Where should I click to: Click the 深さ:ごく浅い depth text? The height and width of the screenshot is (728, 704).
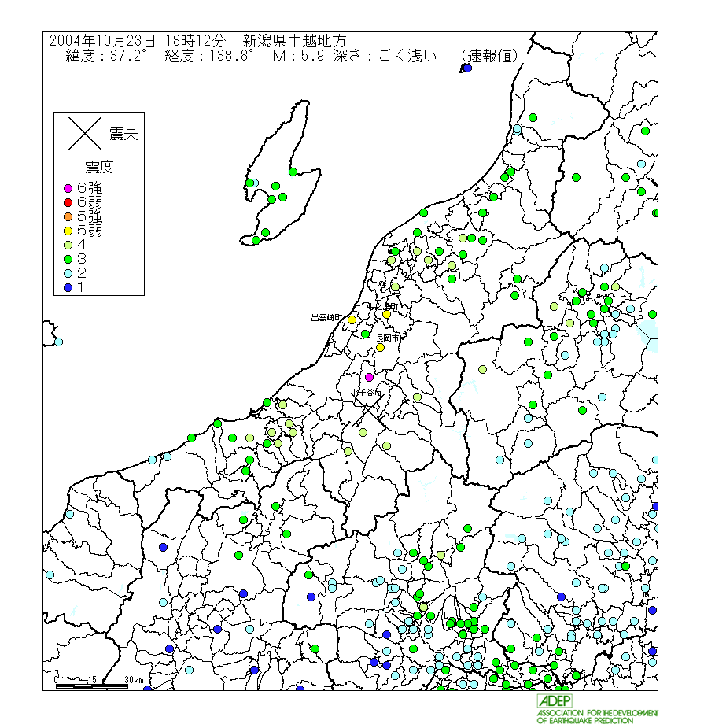(385, 56)
